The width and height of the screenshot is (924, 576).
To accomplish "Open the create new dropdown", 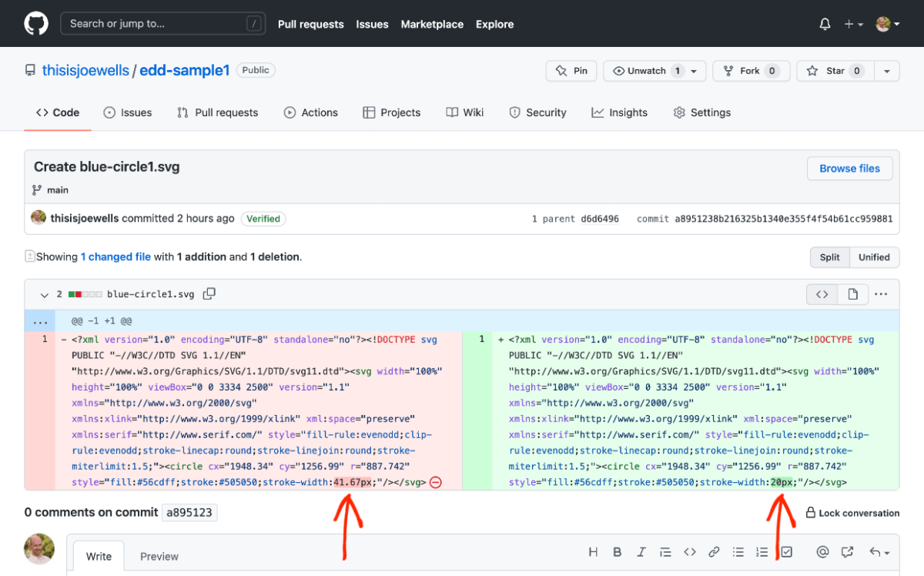I will click(853, 24).
